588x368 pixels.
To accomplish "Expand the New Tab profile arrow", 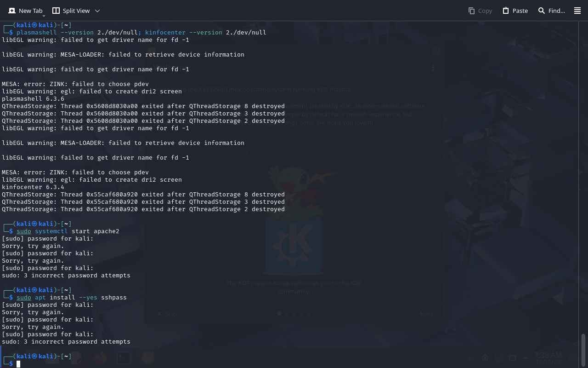I will pos(44,16).
